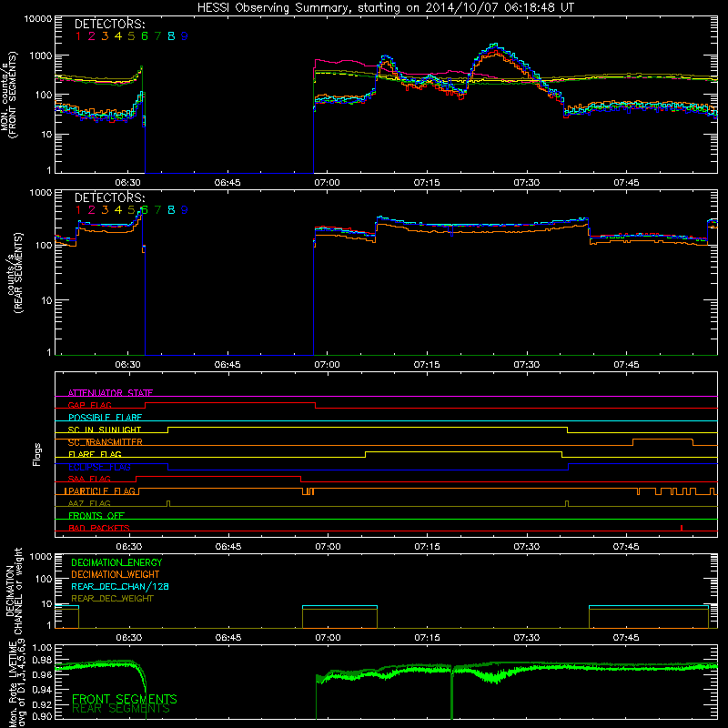This screenshot has height=728, width=728.
Task: Select detector 9 in rear segments legend
Action: 185,210
